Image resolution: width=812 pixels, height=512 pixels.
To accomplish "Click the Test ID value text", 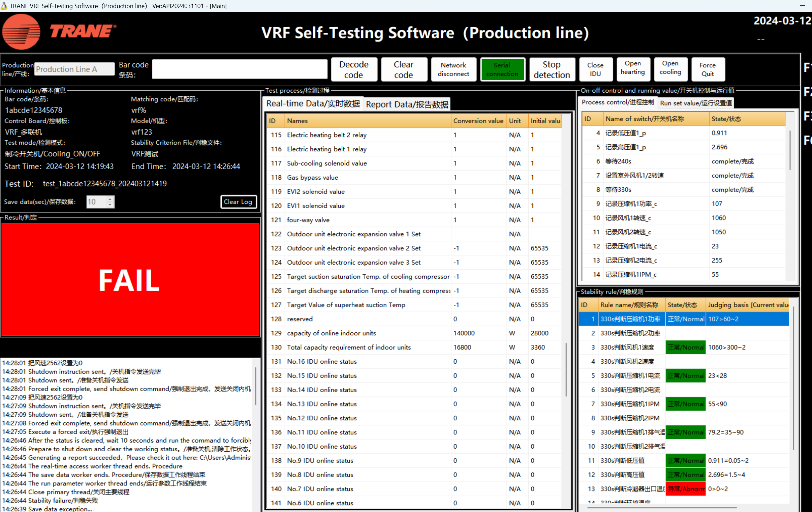I will pos(105,184).
